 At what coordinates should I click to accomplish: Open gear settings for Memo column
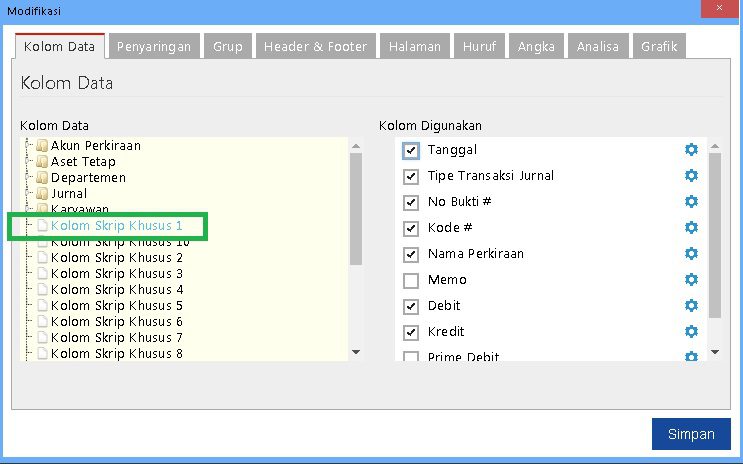coord(691,280)
